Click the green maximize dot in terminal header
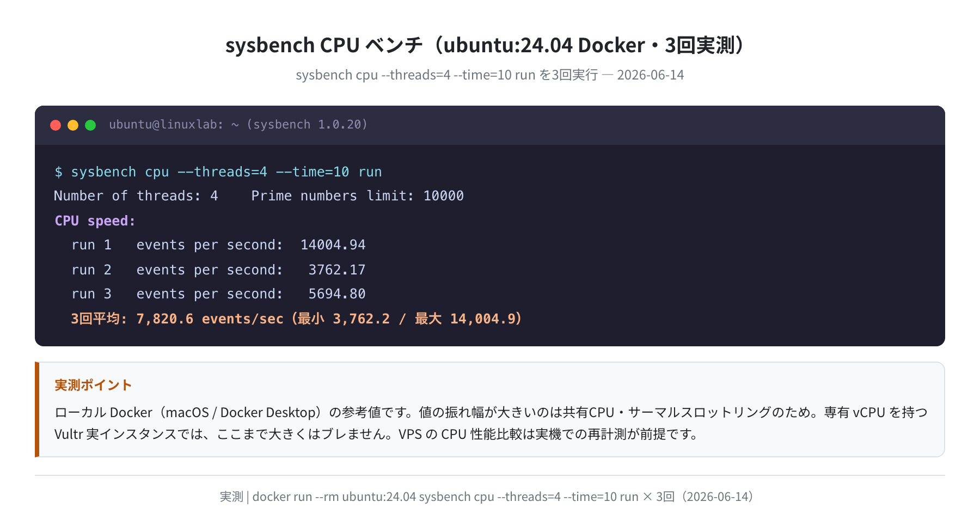 pos(90,125)
